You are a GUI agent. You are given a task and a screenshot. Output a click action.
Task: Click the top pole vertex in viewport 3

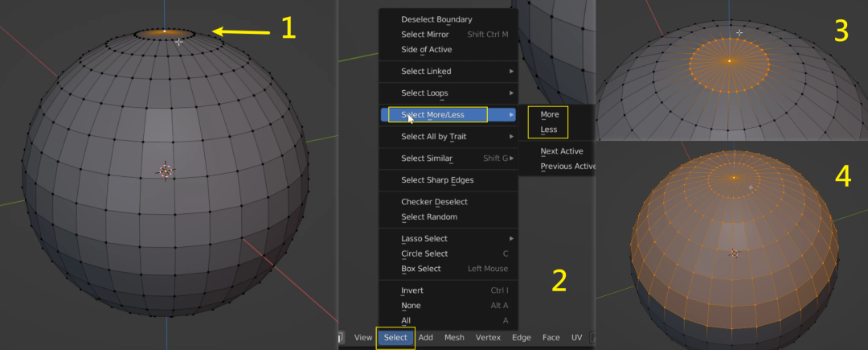730,60
